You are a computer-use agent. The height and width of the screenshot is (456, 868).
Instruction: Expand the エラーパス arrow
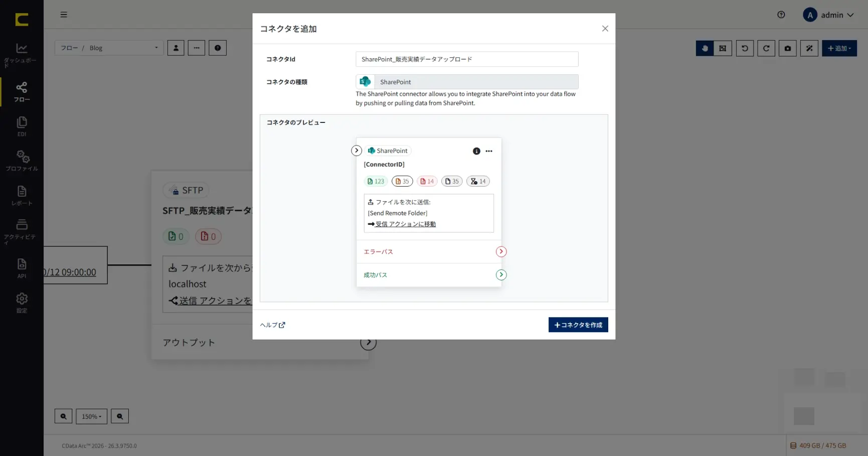(x=501, y=252)
